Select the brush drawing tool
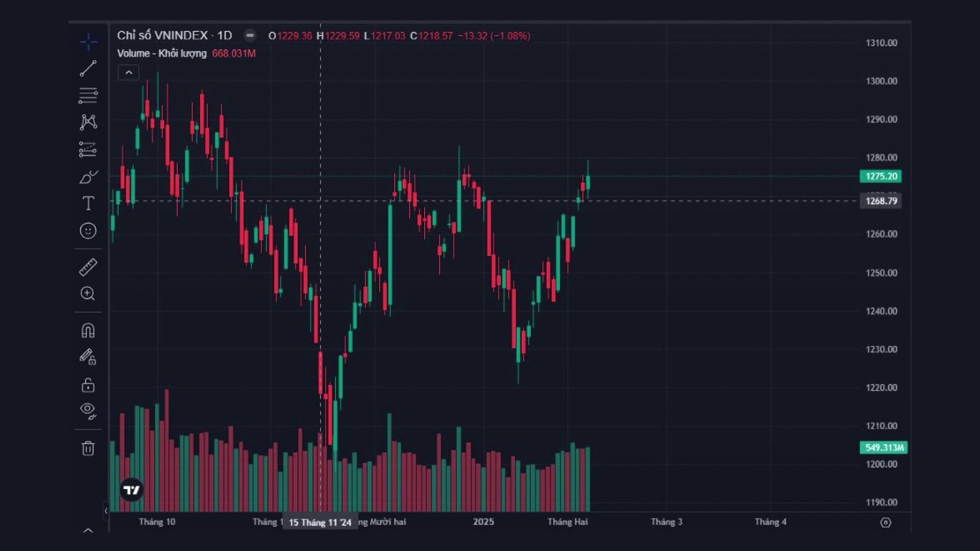 point(88,177)
